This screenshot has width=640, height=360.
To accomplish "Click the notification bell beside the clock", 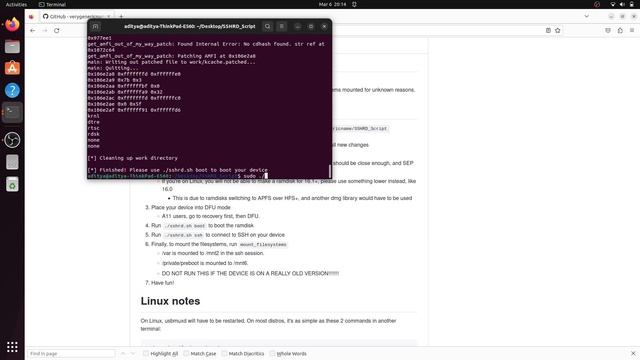I will [x=354, y=4].
